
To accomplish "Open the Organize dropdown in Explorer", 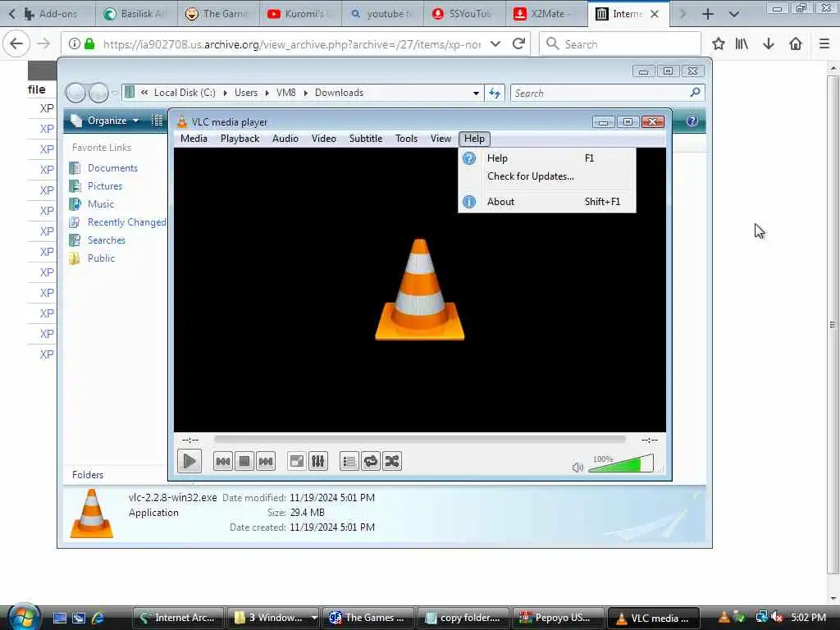I will (106, 121).
